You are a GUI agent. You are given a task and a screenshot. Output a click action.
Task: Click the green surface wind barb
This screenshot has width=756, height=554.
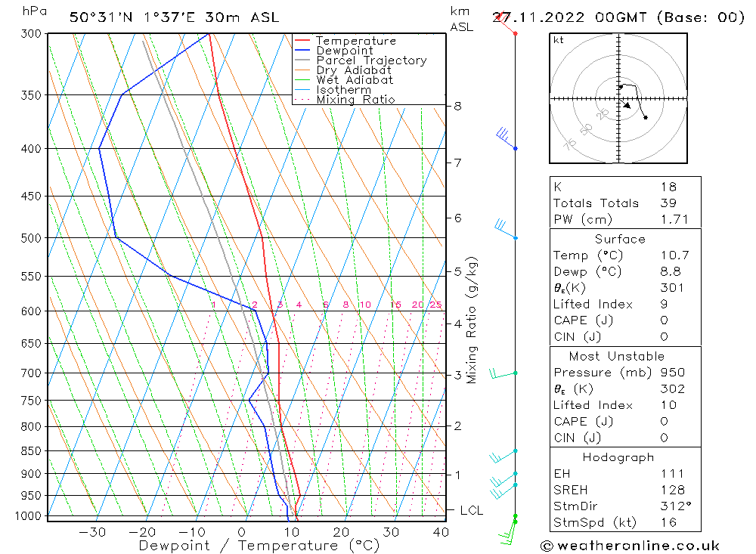509,531
